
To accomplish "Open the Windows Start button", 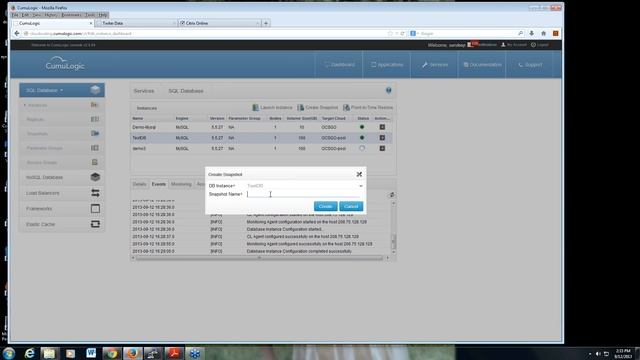I will tap(9, 353).
